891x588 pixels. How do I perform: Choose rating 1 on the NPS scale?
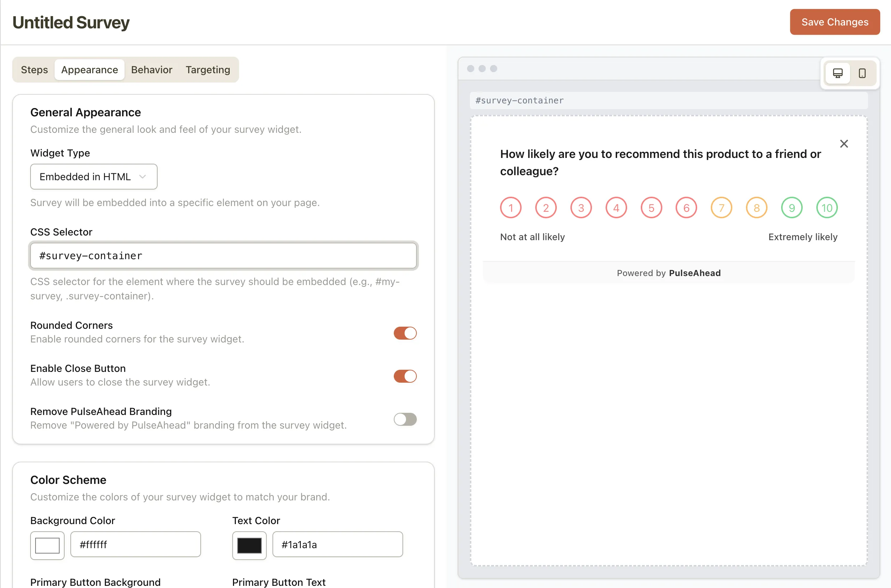coord(510,207)
